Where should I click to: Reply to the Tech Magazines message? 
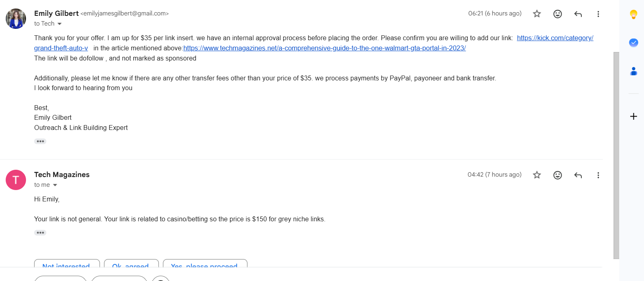[x=578, y=175]
